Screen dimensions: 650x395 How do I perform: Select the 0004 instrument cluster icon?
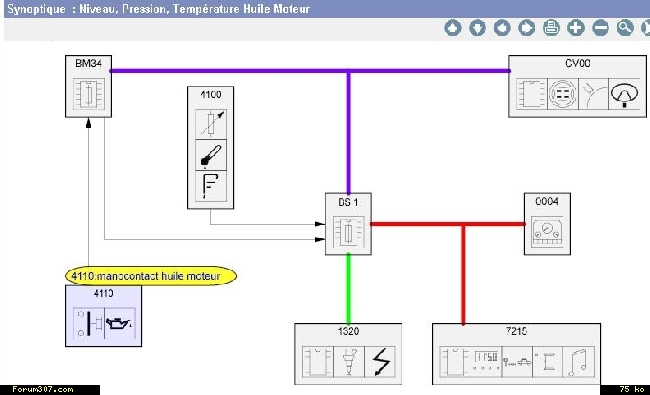point(547,232)
